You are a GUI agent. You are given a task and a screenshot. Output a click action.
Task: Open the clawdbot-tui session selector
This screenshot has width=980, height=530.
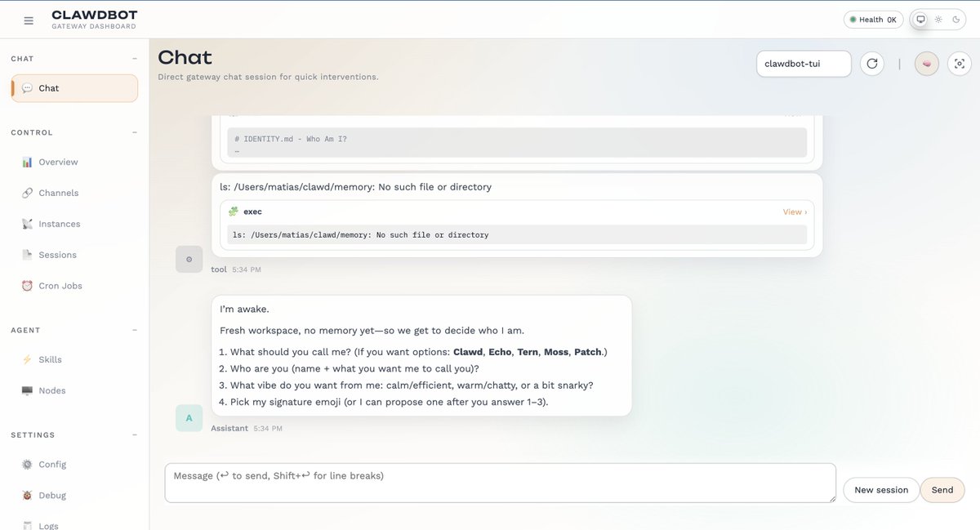pos(804,64)
